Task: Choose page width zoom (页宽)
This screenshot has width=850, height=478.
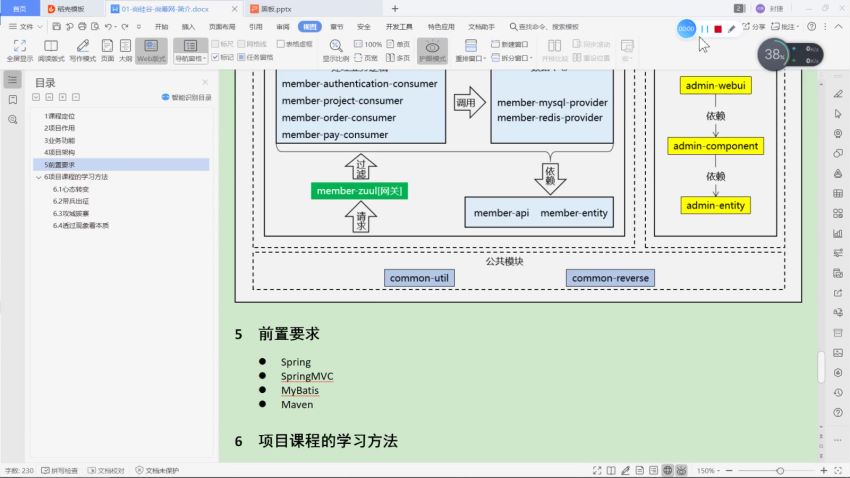Action: pyautogui.click(x=365, y=57)
